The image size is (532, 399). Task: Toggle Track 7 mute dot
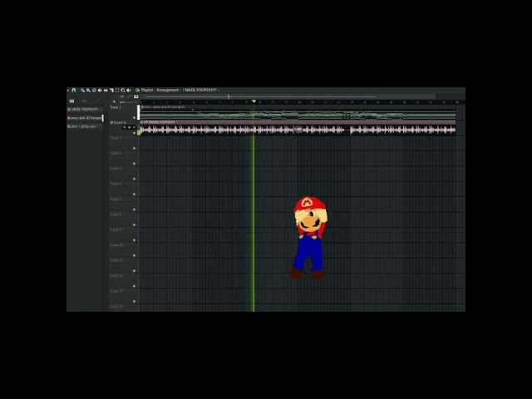pyautogui.click(x=134, y=209)
